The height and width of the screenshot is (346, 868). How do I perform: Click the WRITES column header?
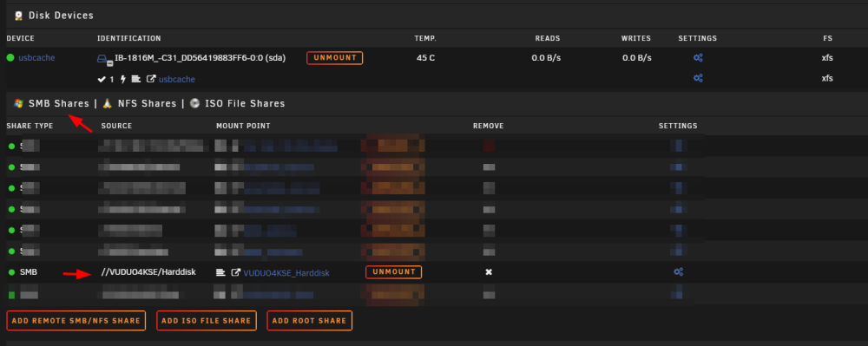(636, 38)
